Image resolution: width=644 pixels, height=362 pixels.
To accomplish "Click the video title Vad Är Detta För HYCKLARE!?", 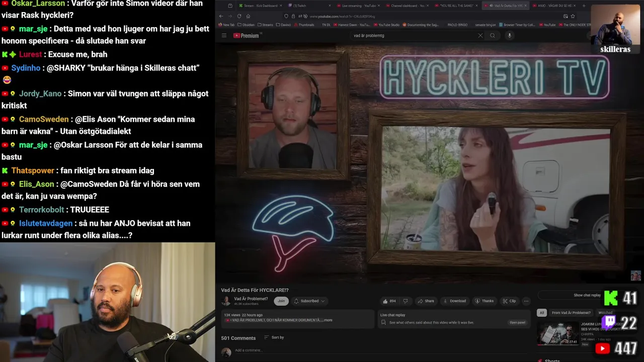I will tap(255, 290).
